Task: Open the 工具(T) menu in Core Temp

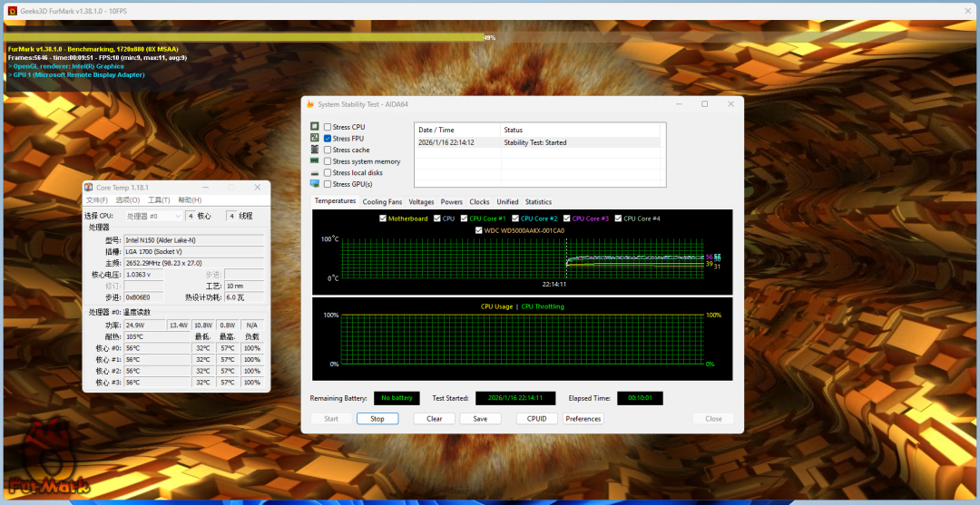Action: coord(159,200)
